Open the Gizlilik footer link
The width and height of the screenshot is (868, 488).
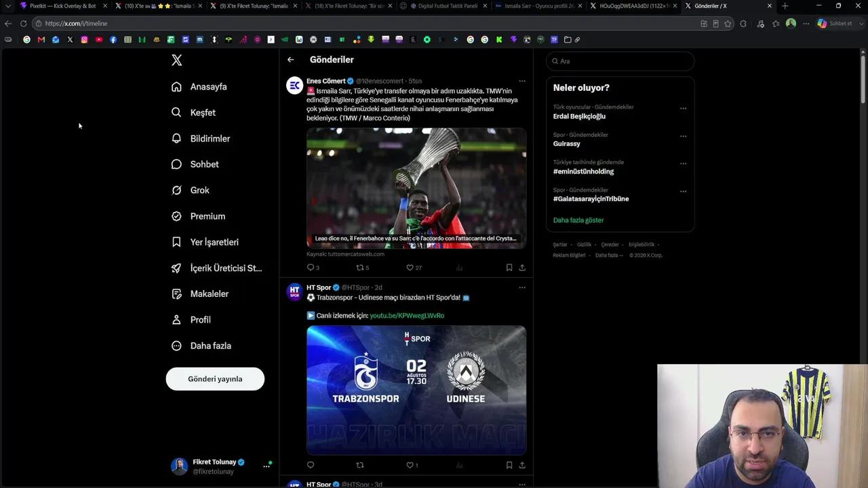(584, 245)
